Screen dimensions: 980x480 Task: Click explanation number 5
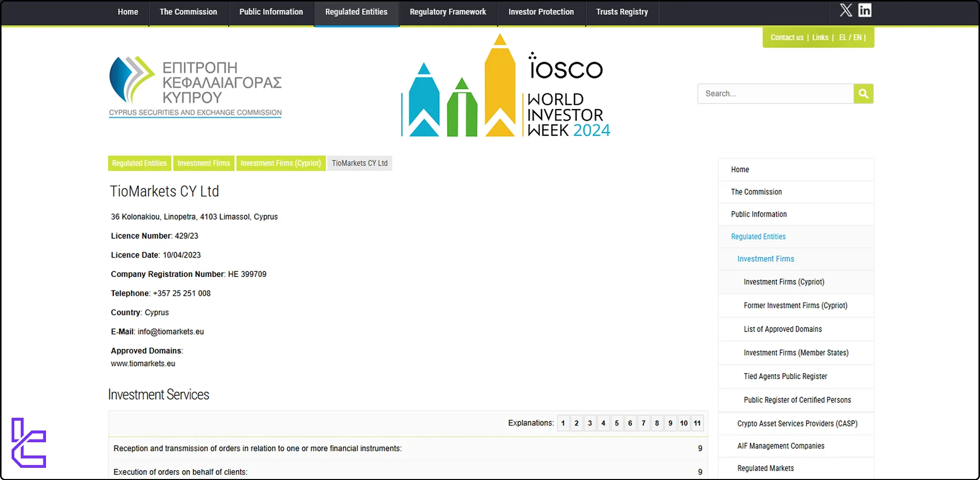[617, 423]
